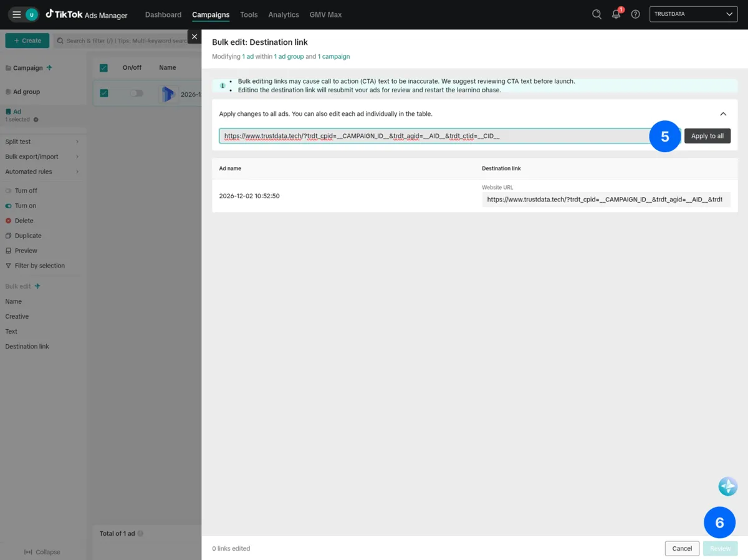Screen dimensions: 748x560
Task: Uncheck the header select-all checkbox
Action: pos(103,67)
